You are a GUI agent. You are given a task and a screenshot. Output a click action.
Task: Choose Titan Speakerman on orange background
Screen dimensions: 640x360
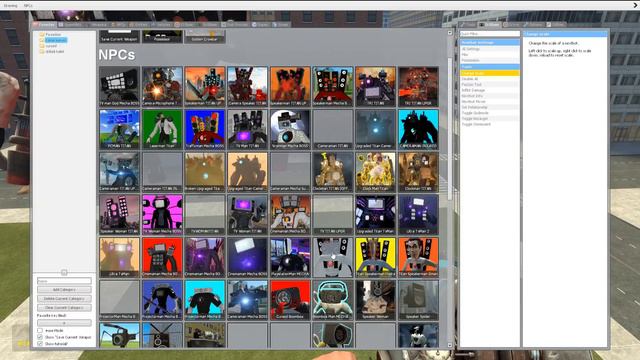click(418, 258)
